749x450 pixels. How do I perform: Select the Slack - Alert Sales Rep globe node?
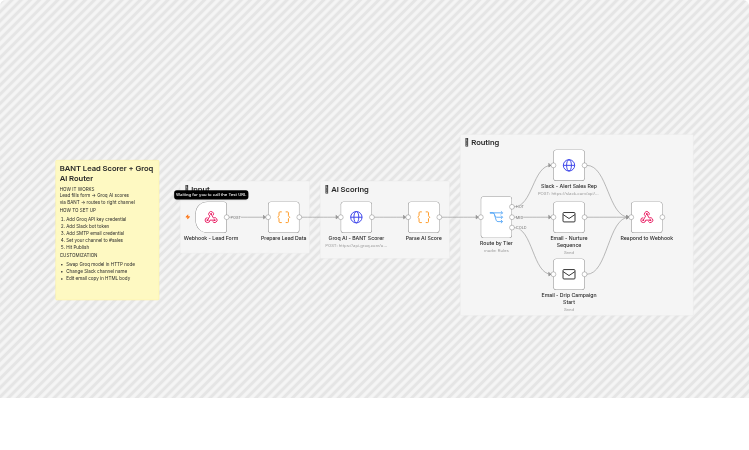click(569, 165)
